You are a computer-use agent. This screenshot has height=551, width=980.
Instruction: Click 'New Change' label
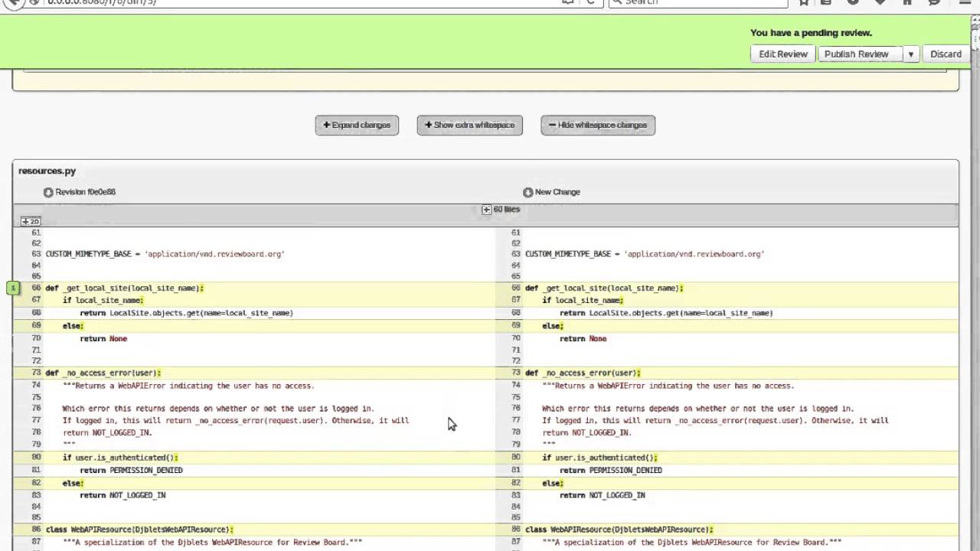click(x=557, y=192)
